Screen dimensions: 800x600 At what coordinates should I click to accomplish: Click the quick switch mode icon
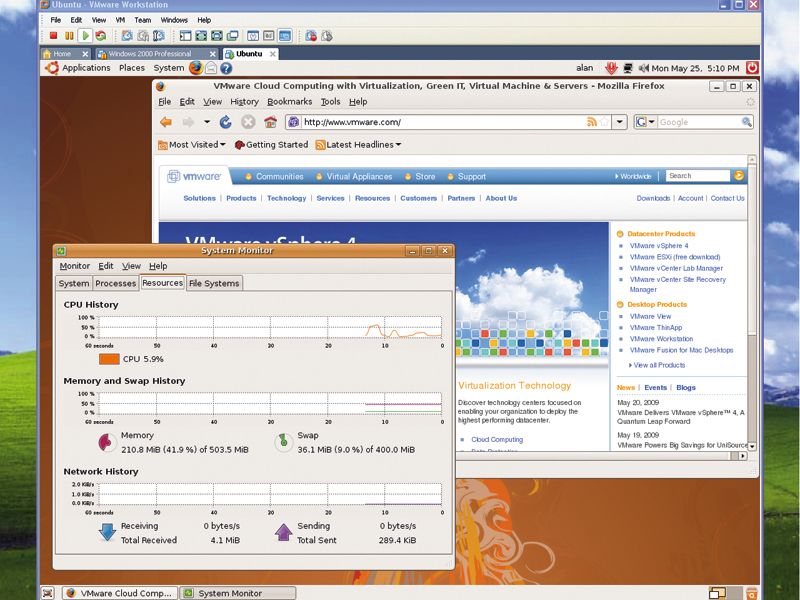(217, 36)
